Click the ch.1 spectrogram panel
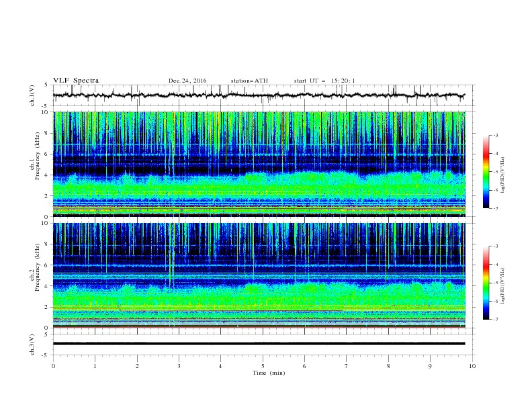Viewport: 532px width, 411px height. [x=259, y=164]
